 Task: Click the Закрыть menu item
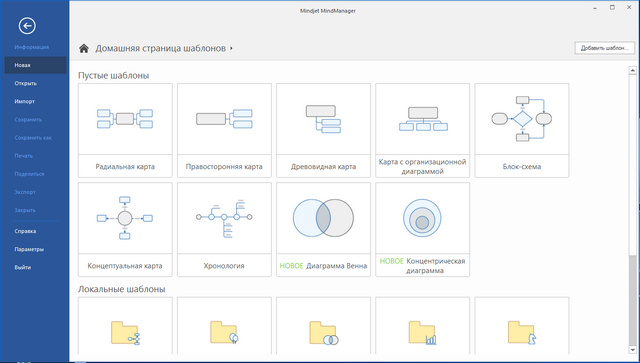pos(25,210)
